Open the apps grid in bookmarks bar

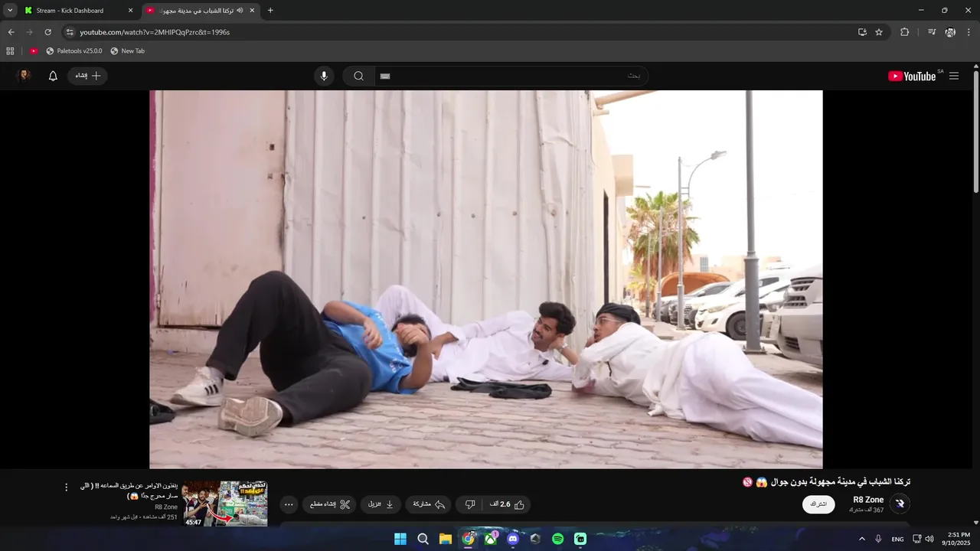(x=10, y=51)
